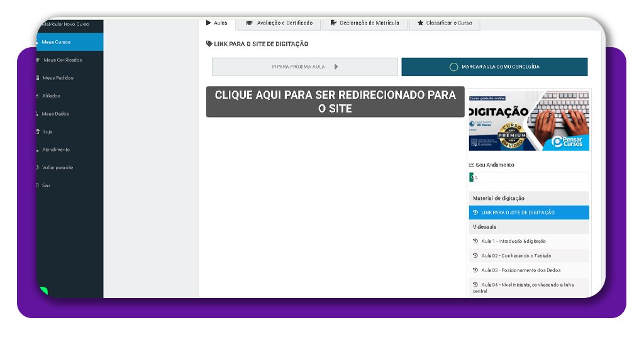Screen dimensions: 644x337
Task: Click history icon next to Aula 03
Action: [475, 270]
